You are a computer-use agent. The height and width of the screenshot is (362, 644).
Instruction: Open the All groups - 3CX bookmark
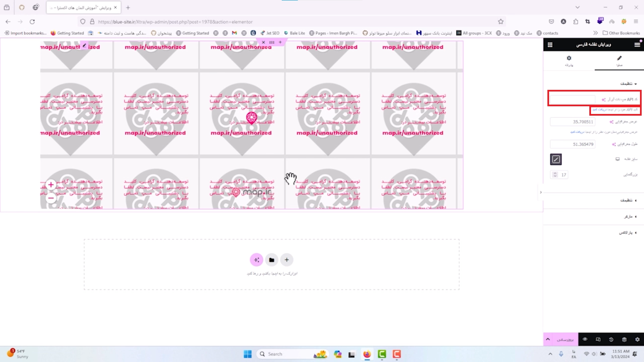(x=474, y=33)
